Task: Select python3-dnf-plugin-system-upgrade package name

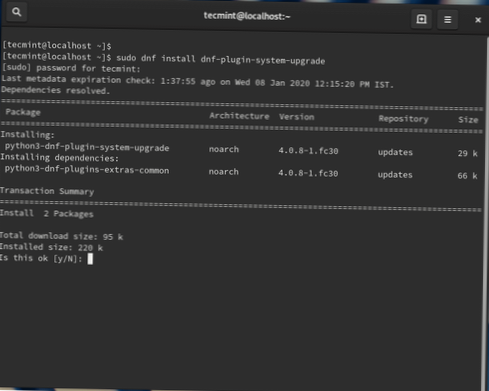Action: [x=87, y=147]
